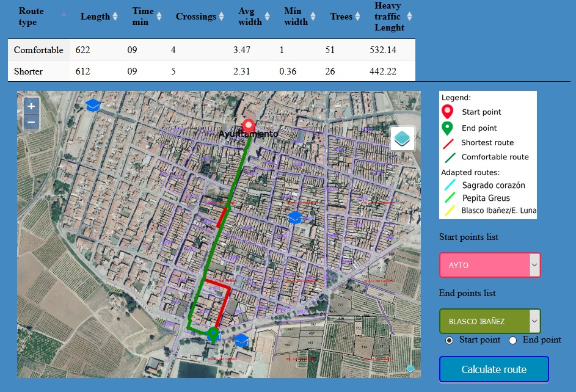Select the Comfortable route table row
The width and height of the screenshot is (576, 392).
[x=211, y=50]
